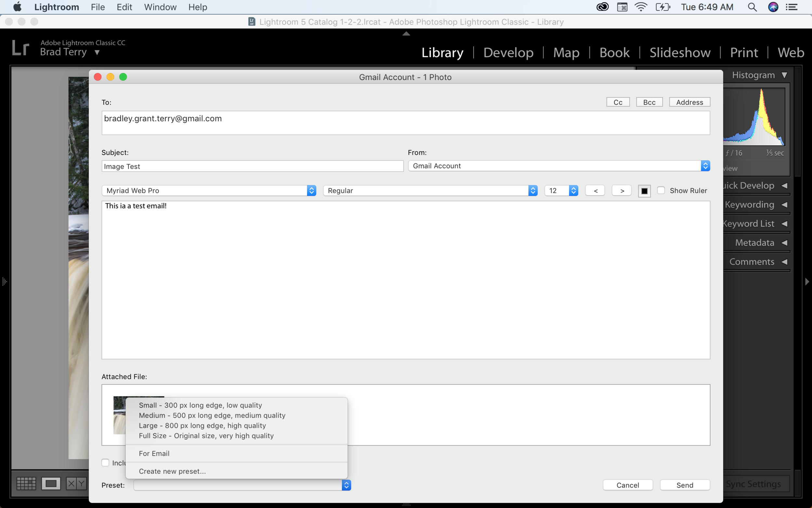Open the Window menu

click(x=160, y=7)
